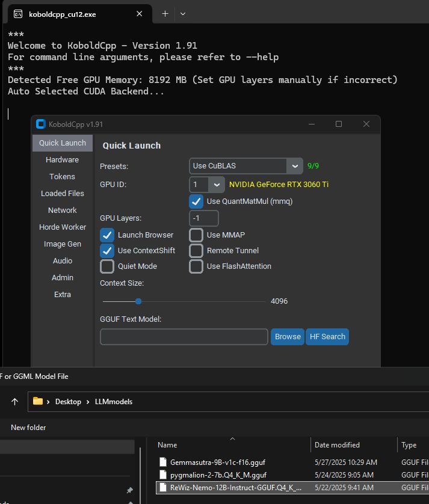The width and height of the screenshot is (429, 504).
Task: Click the terminal icon on koboldcpp_cu12.exe tab
Action: (x=18, y=14)
